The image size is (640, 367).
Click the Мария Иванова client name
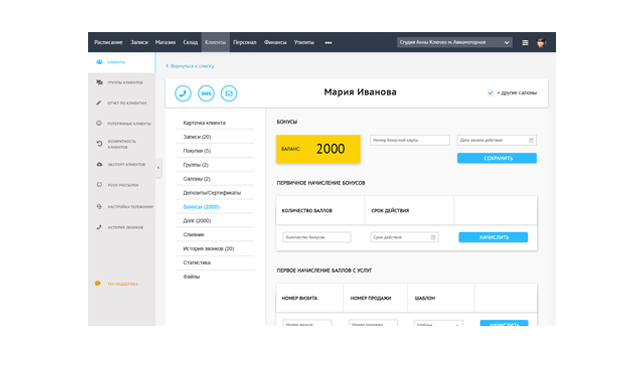(360, 92)
